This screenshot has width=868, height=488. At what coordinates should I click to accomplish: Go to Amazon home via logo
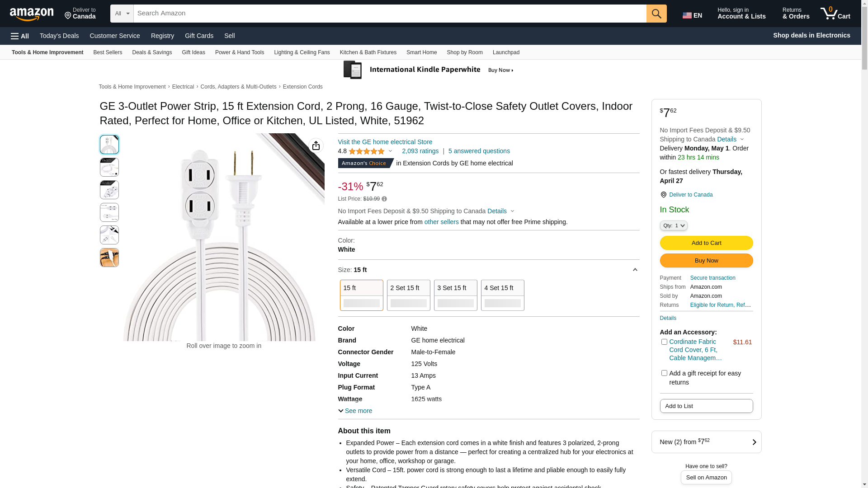tap(32, 14)
